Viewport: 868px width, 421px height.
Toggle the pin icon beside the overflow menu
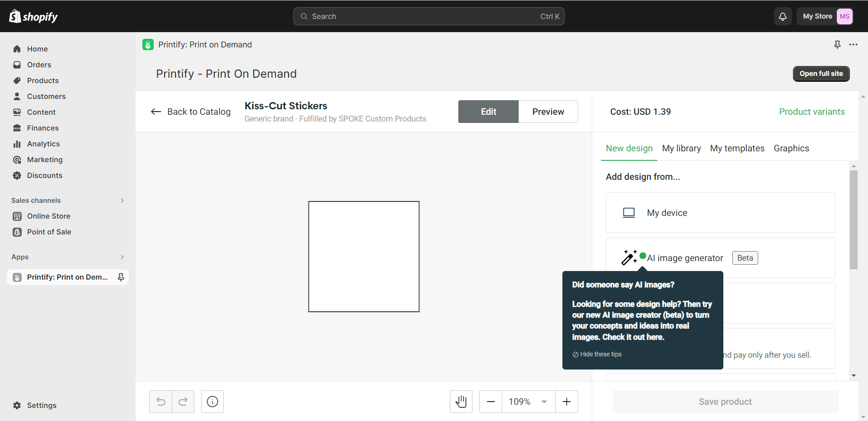837,44
